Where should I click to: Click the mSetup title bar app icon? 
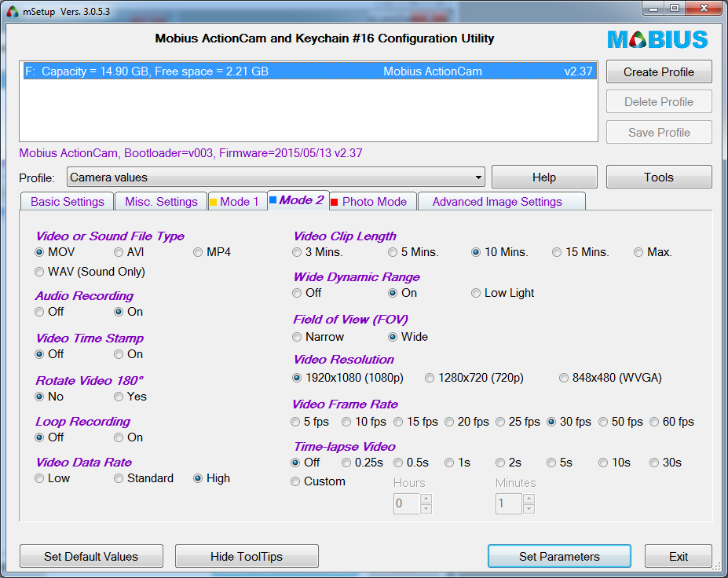[x=13, y=12]
